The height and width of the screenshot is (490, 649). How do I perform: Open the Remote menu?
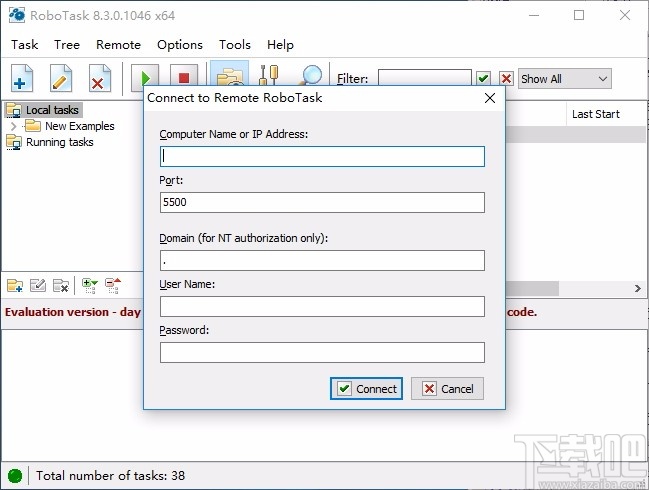[118, 44]
